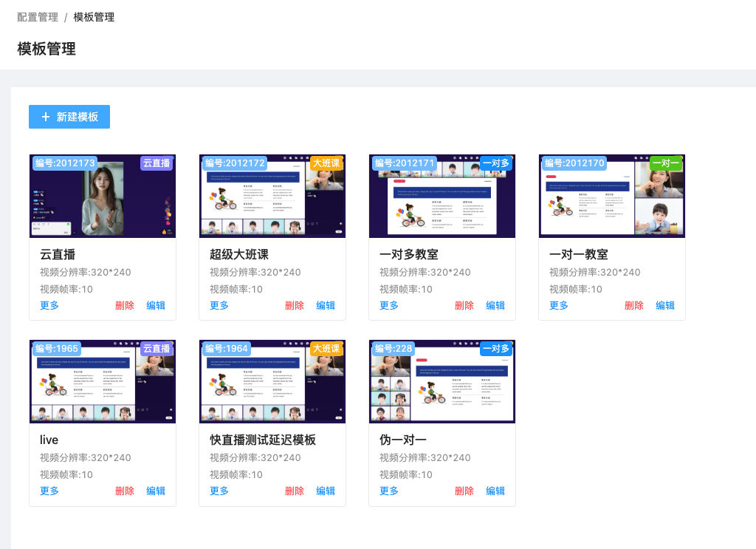Edit the 一对一教室 template

pyautogui.click(x=665, y=305)
